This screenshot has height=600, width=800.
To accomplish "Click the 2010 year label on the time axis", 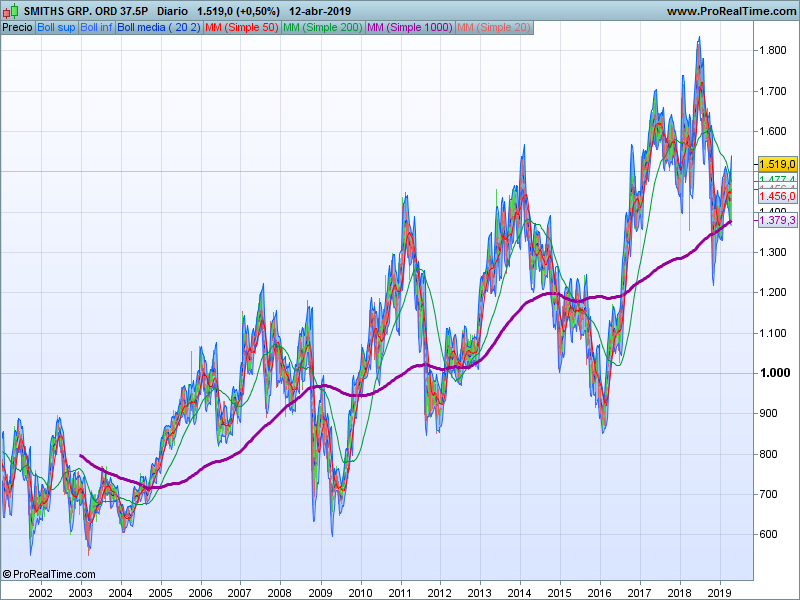I will [x=360, y=593].
